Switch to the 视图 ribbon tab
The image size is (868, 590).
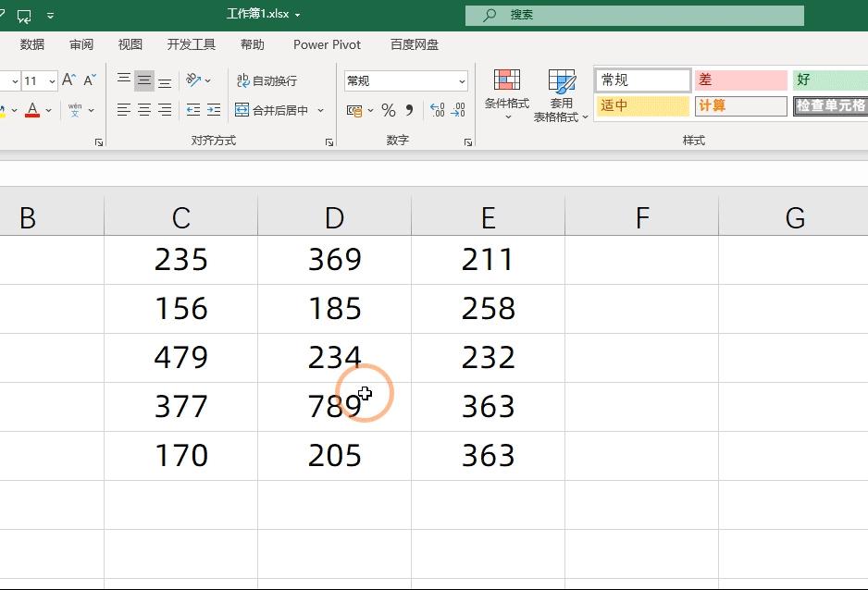click(x=130, y=43)
